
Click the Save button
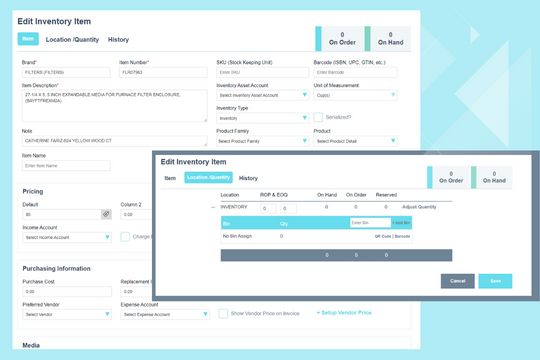coord(495,281)
